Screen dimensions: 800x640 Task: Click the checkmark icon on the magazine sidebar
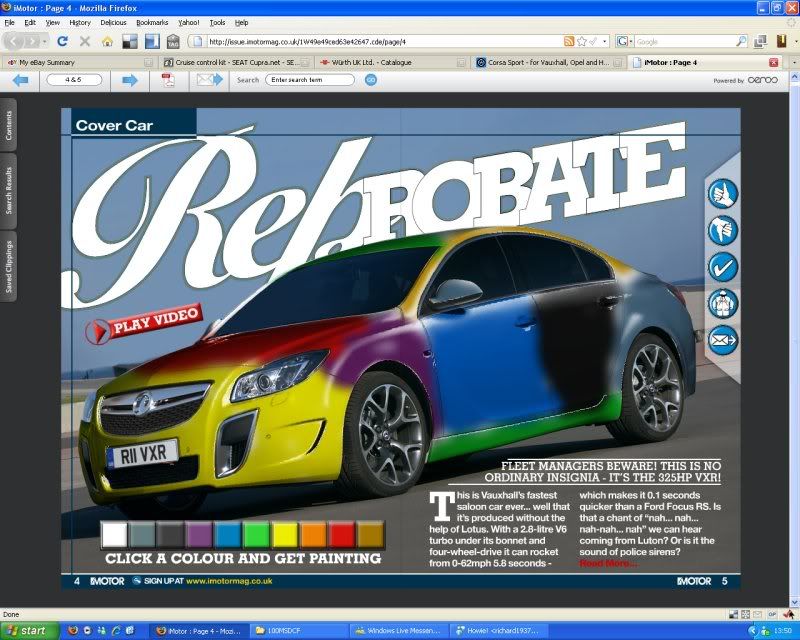(x=722, y=267)
